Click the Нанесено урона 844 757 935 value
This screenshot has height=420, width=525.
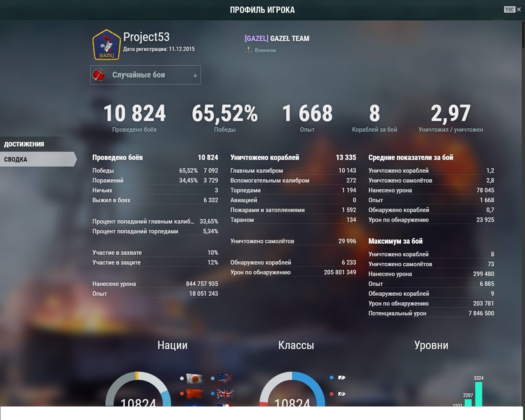(x=202, y=284)
